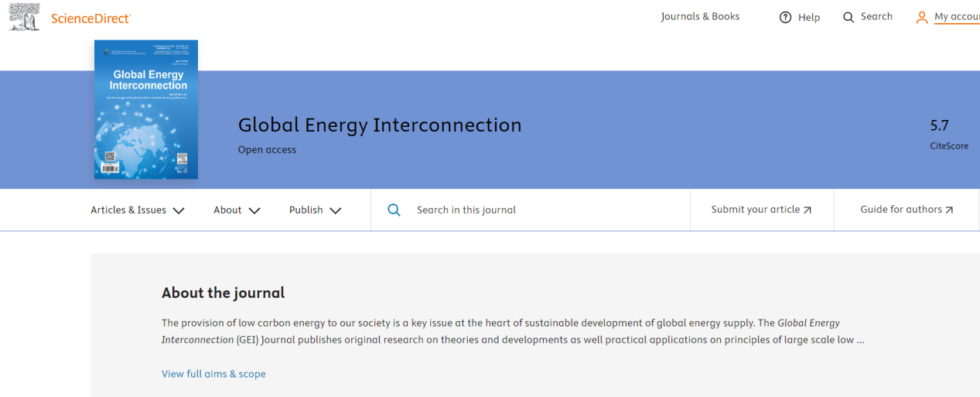980x397 pixels.
Task: Click the chevron beside About
Action: point(254,210)
